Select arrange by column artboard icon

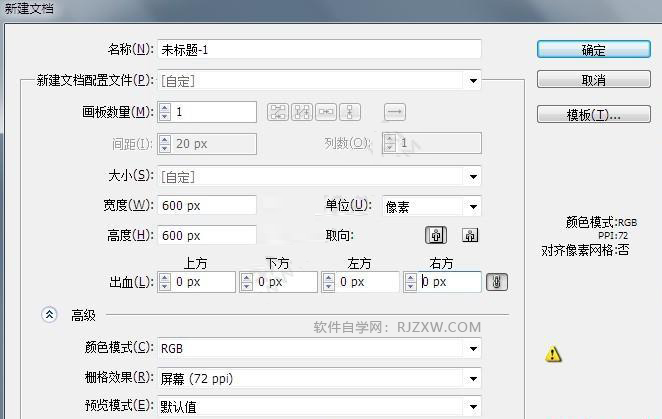[350, 112]
